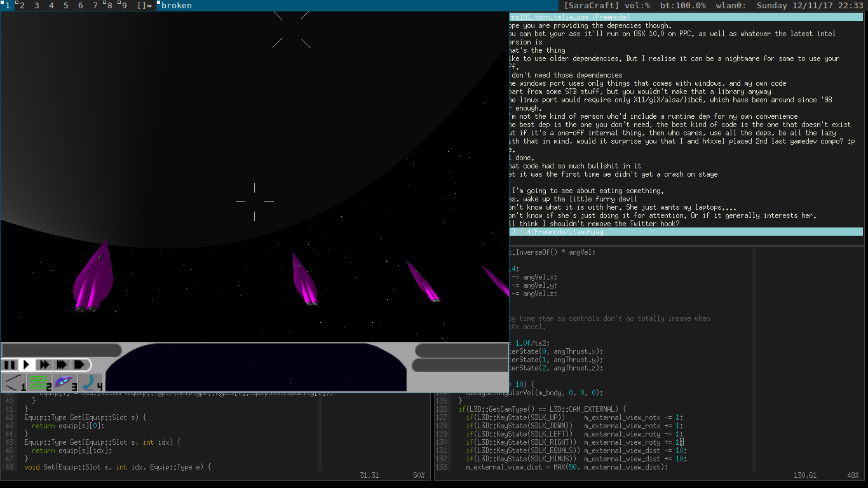
Task: Select the fastest time acceleration button
Action: (79, 365)
